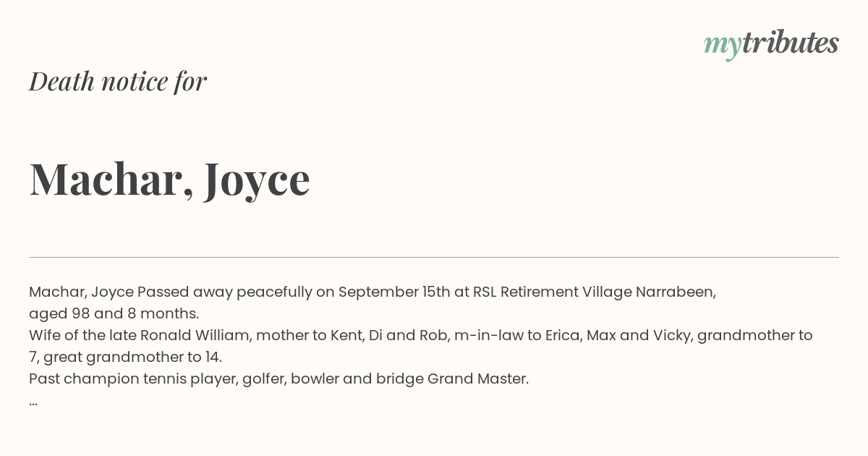Click 'golfer, bowler' in the last line
The width and height of the screenshot is (868, 456).
point(291,379)
